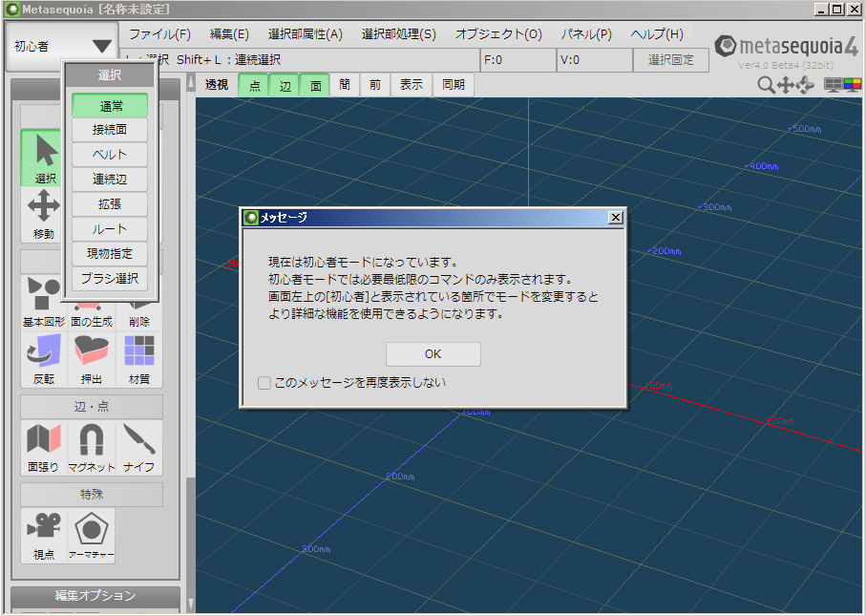866x616 pixels.
Task: Choose 現物指定 selection mode
Action: coord(110,254)
